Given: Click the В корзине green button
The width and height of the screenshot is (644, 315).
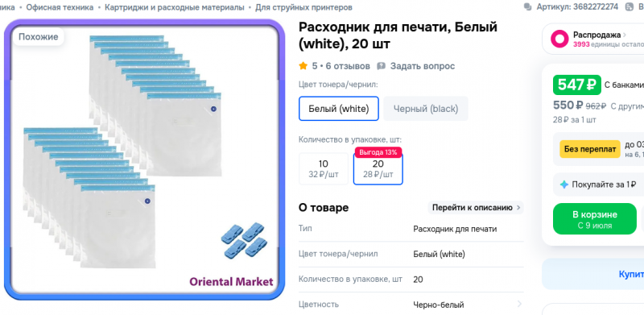Looking at the screenshot, I should (595, 219).
